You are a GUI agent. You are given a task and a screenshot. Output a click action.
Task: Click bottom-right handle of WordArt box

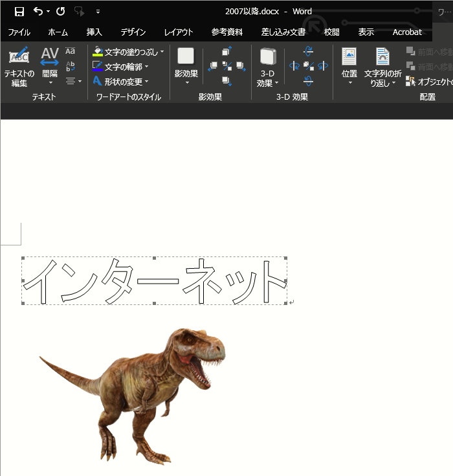285,303
